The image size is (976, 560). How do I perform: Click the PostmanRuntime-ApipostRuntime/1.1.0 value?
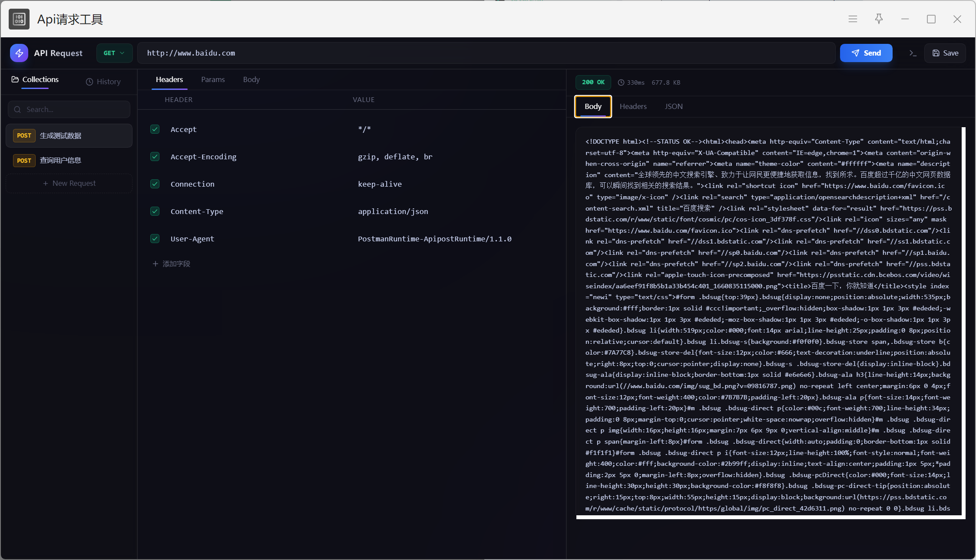coord(435,239)
